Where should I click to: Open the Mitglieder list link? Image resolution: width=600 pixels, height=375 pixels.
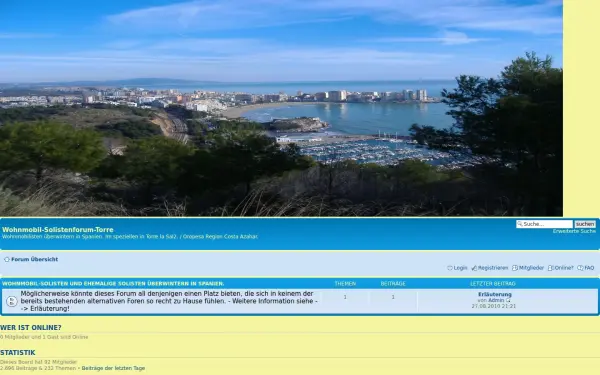(531, 268)
